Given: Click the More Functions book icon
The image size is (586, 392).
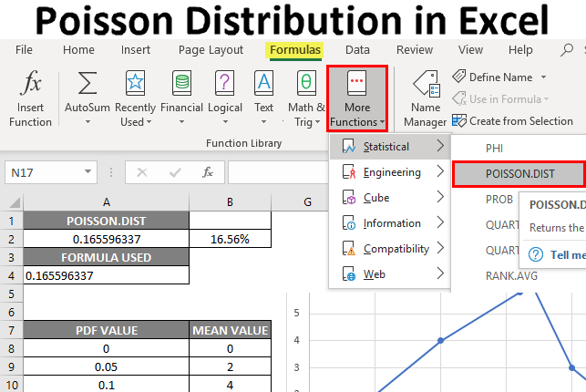Looking at the screenshot, I should (357, 83).
